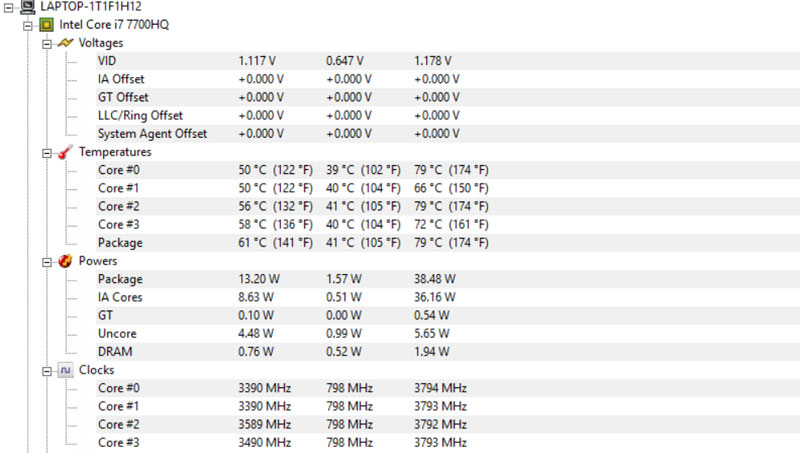Screen dimensions: 800x453
Task: Click the CPU chip icon for Intel Core i7
Action: tap(46, 24)
